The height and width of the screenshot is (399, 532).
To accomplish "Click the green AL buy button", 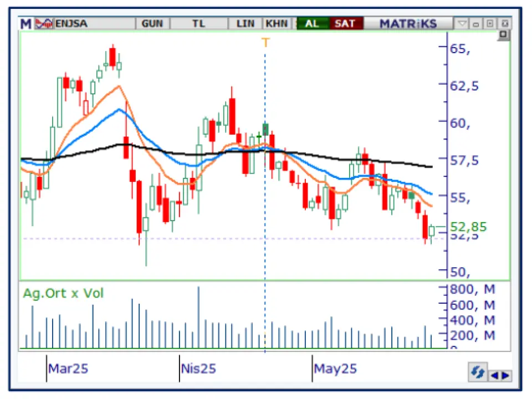I will [312, 24].
